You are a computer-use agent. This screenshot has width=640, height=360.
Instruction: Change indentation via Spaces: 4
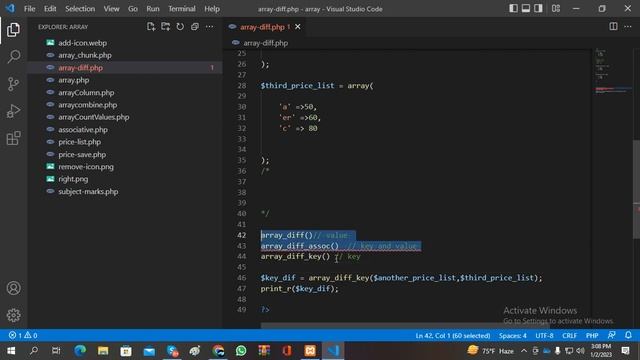pos(513,336)
